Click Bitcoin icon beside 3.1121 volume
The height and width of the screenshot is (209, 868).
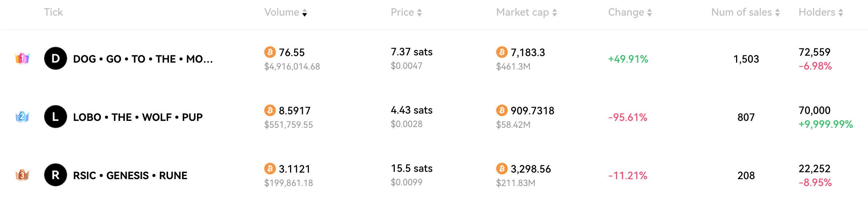270,169
